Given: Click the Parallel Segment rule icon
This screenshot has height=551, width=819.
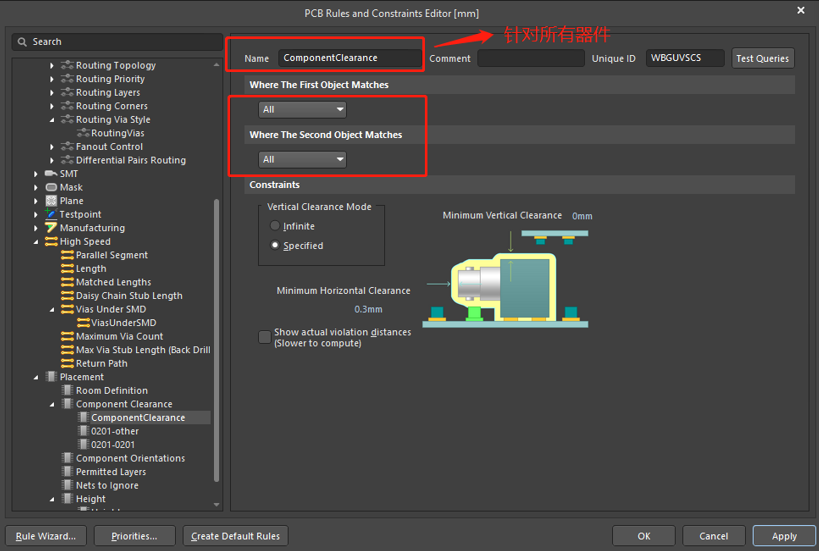Looking at the screenshot, I should pyautogui.click(x=67, y=255).
